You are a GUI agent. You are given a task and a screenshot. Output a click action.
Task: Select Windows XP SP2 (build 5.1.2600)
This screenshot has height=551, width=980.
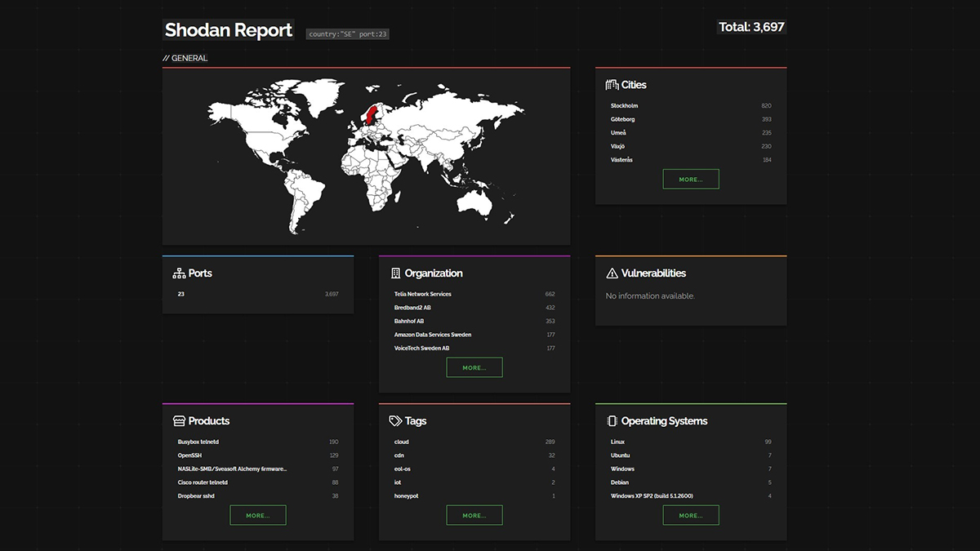pyautogui.click(x=651, y=496)
